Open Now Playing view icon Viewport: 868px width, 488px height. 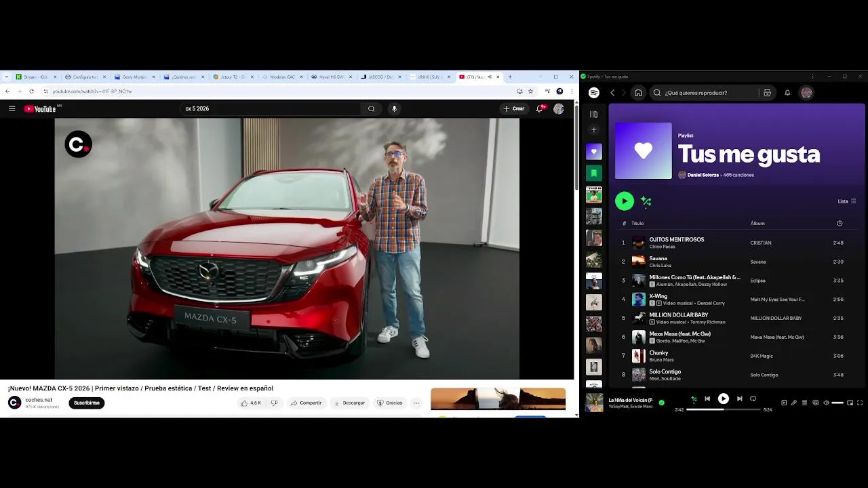pos(784,403)
